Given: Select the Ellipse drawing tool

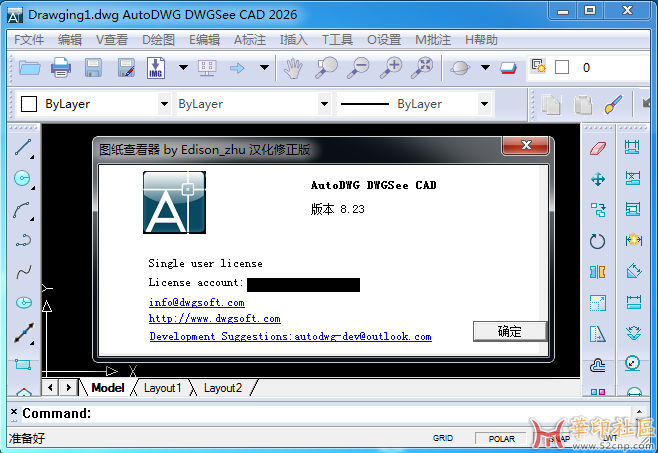Looking at the screenshot, I should tap(24, 302).
